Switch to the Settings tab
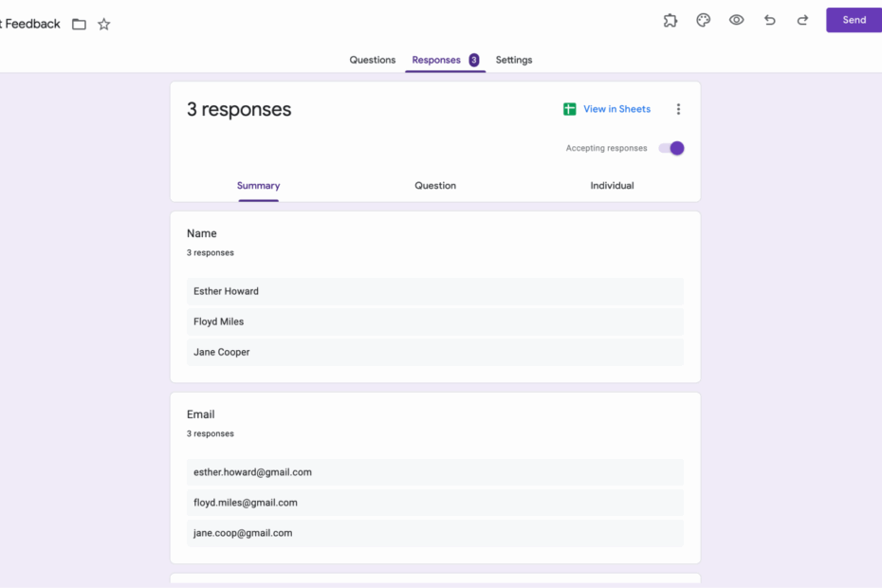Viewport: 882px width, 588px height. (514, 60)
